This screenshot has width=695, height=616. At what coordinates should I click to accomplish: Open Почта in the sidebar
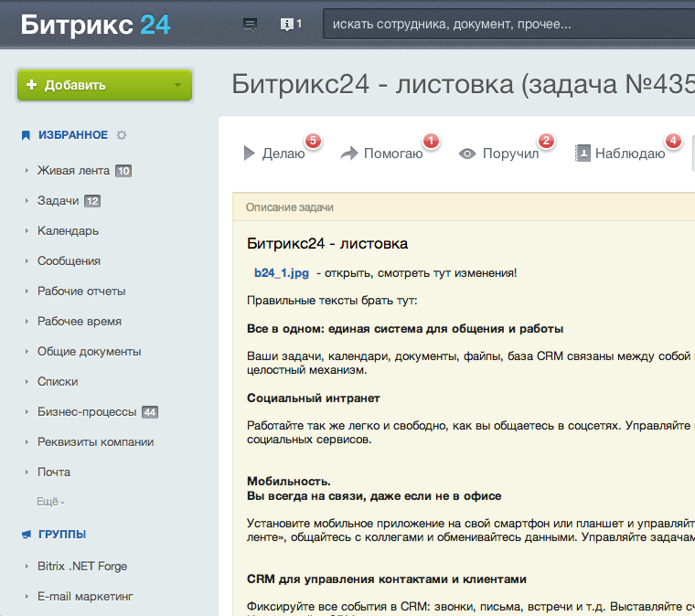pos(54,473)
